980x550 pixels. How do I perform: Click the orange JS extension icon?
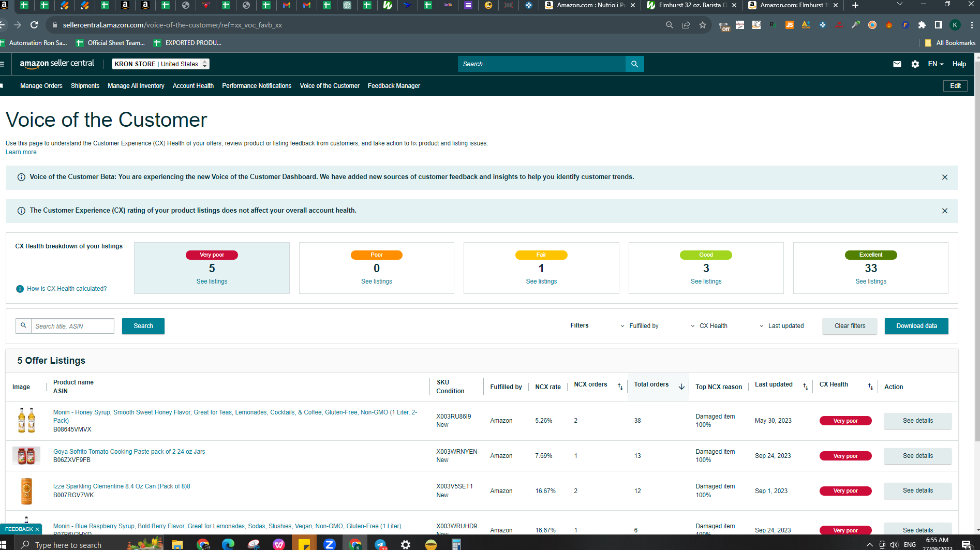click(x=790, y=25)
